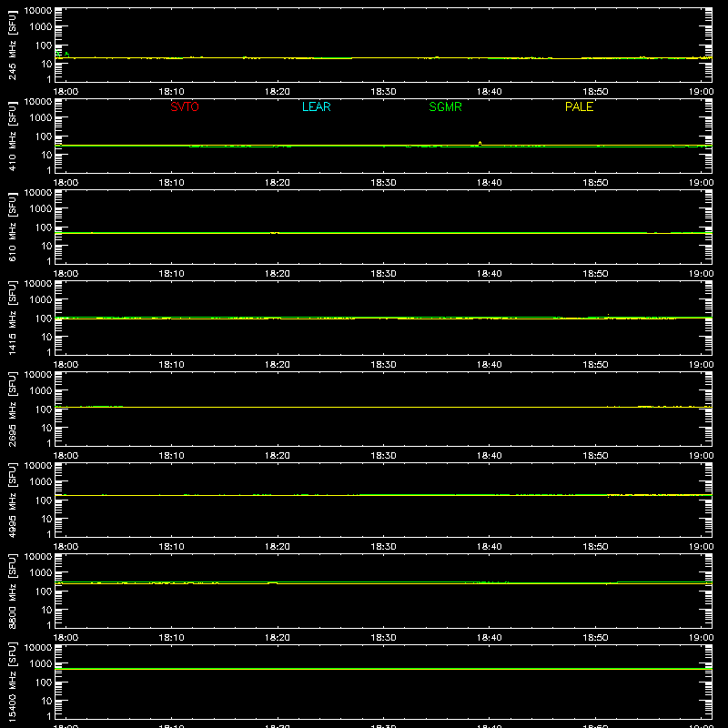
Task: Select the 245 MHz [SFU] axis title
Action: coord(12,45)
